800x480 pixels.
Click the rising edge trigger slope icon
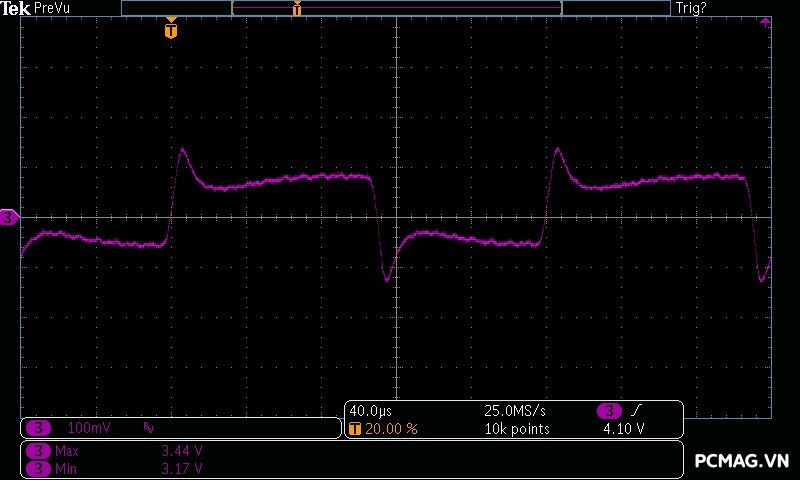tap(638, 411)
